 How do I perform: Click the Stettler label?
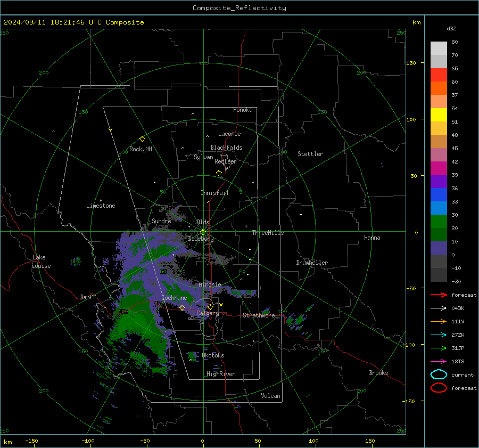[x=310, y=154]
